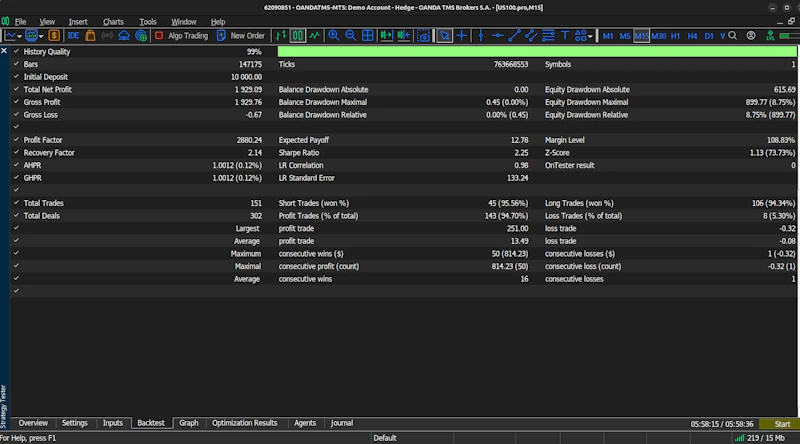The height and width of the screenshot is (444, 800).
Task: Click the yellow Start button
Action: [x=779, y=424]
